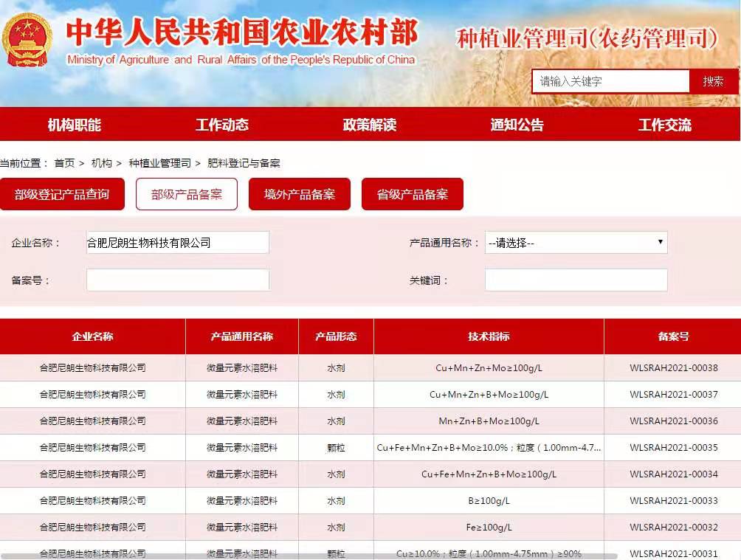Switch to 部级登记产品查询 tab

(x=62, y=194)
